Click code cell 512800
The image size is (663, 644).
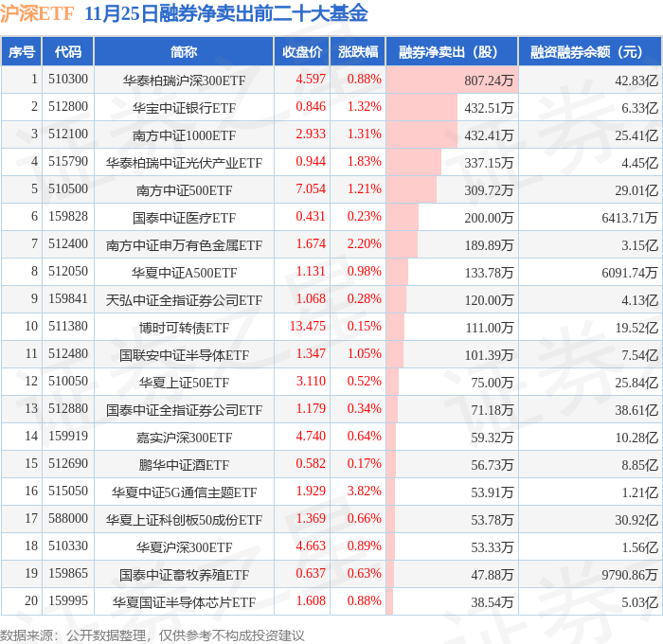click(68, 107)
